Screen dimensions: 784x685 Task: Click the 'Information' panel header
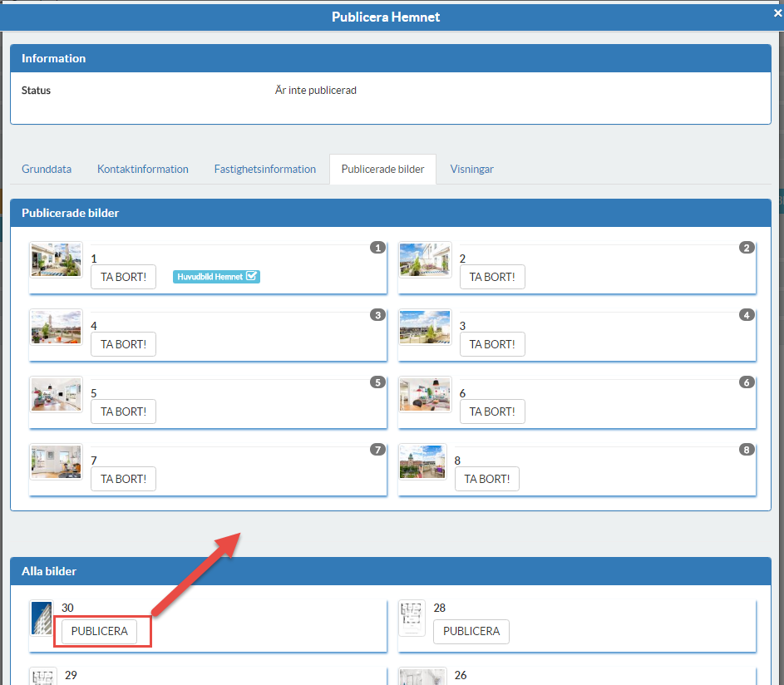click(x=391, y=58)
